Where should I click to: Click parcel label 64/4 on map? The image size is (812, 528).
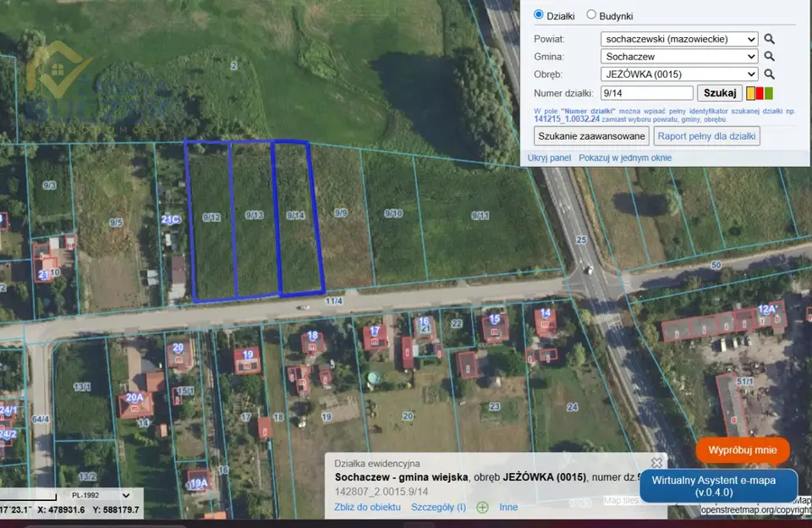(41, 419)
